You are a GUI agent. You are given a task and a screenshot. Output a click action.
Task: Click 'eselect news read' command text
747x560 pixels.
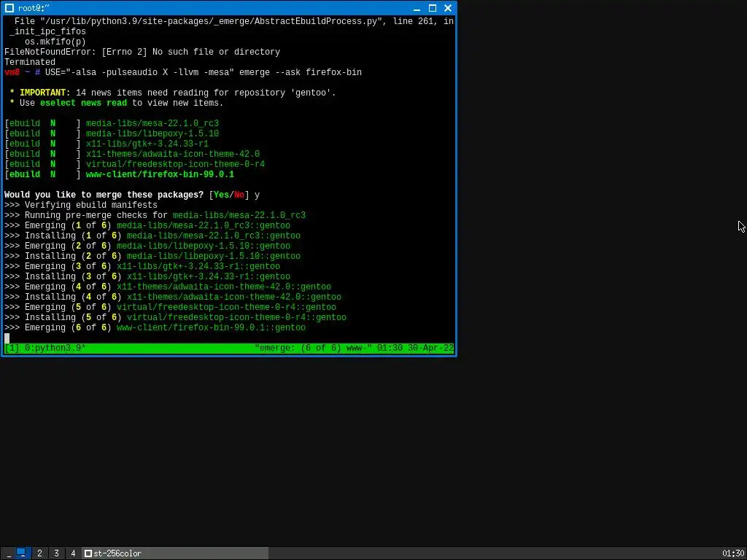pos(83,103)
